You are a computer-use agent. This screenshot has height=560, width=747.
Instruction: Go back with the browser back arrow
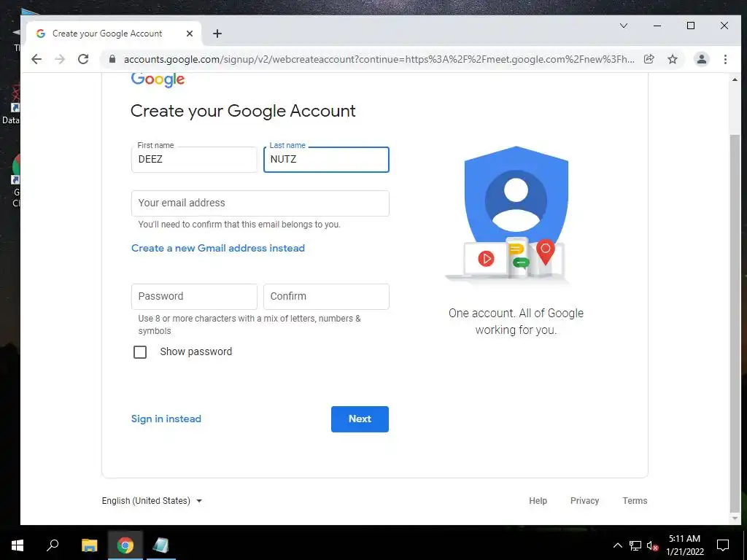click(36, 59)
